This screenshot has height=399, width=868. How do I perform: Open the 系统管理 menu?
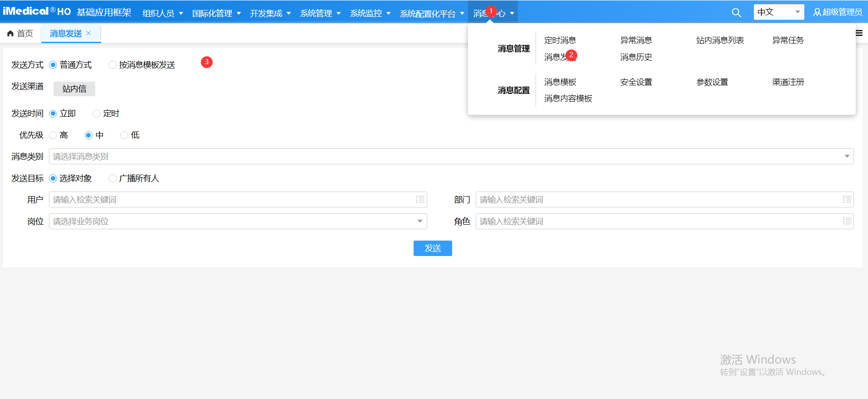(320, 14)
